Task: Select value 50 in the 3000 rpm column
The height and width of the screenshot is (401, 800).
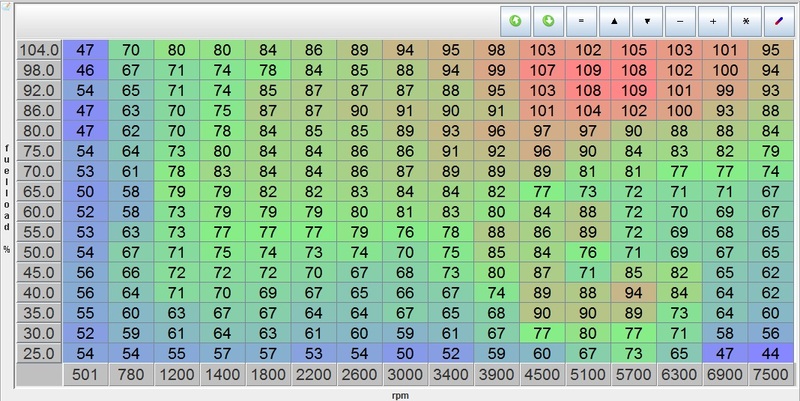Action: (x=405, y=354)
